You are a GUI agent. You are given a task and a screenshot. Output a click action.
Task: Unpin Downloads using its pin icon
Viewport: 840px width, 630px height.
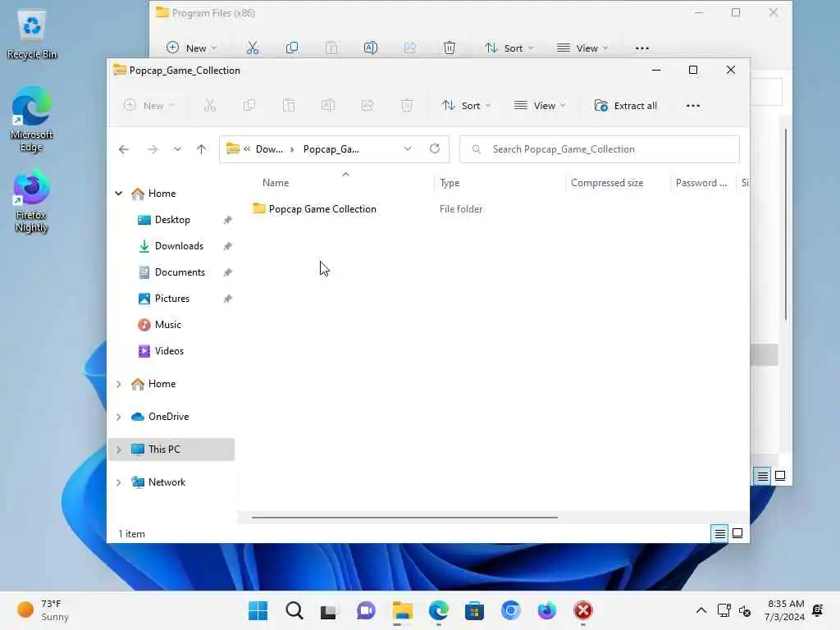tap(228, 246)
